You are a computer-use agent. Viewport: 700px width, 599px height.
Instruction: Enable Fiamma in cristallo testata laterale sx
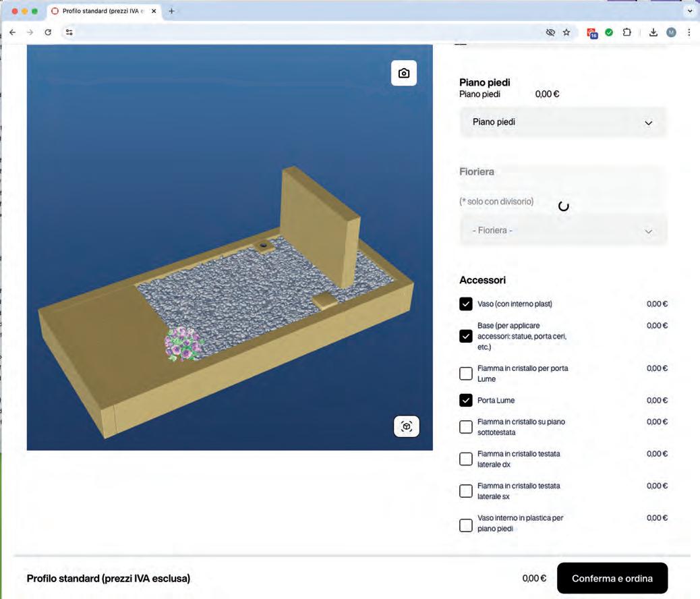pos(465,491)
